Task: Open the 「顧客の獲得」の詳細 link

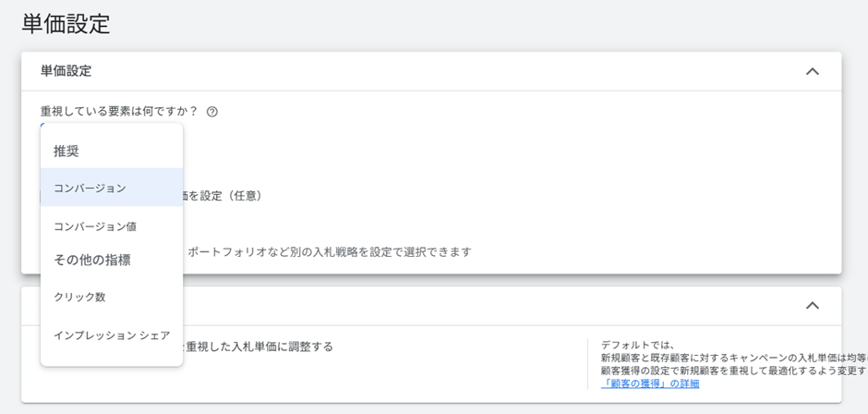Action: pos(650,384)
